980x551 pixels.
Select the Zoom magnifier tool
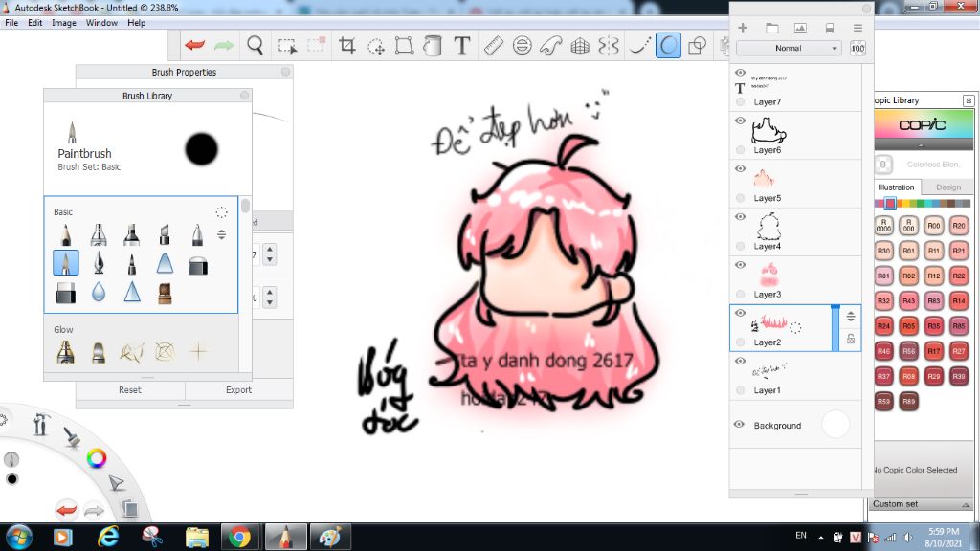255,45
